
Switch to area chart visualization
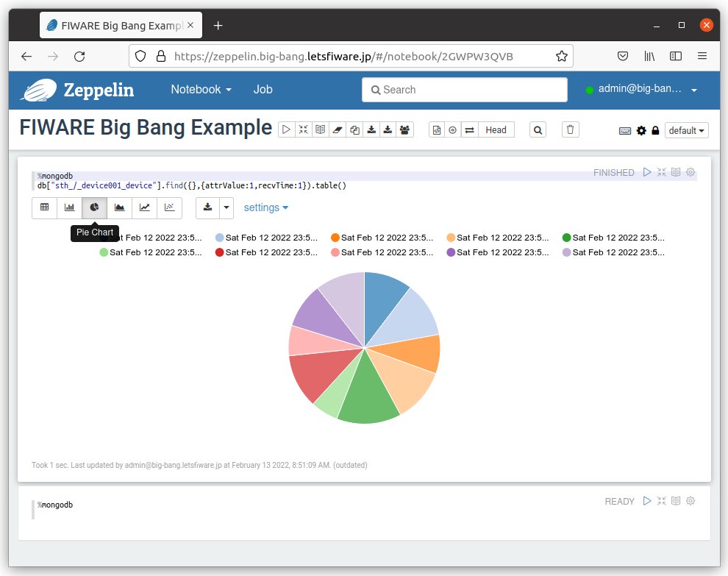pos(119,207)
